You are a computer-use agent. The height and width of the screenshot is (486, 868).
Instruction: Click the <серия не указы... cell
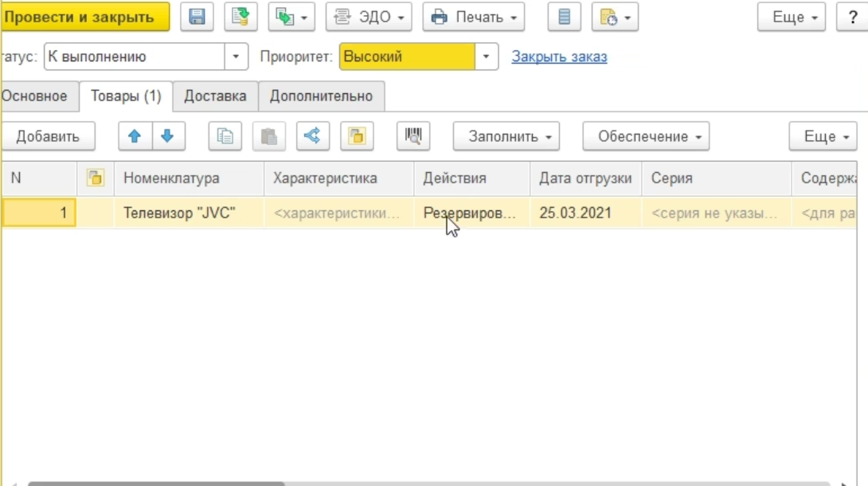point(716,213)
